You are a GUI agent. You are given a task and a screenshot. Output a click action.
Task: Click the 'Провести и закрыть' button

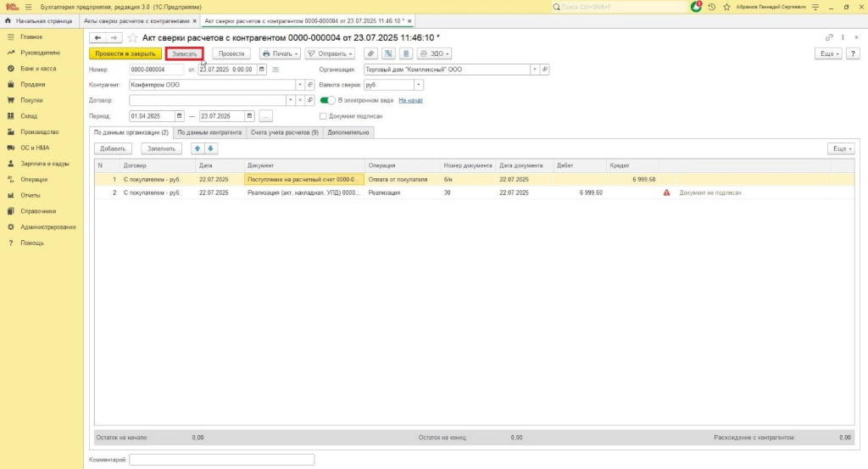tap(125, 53)
